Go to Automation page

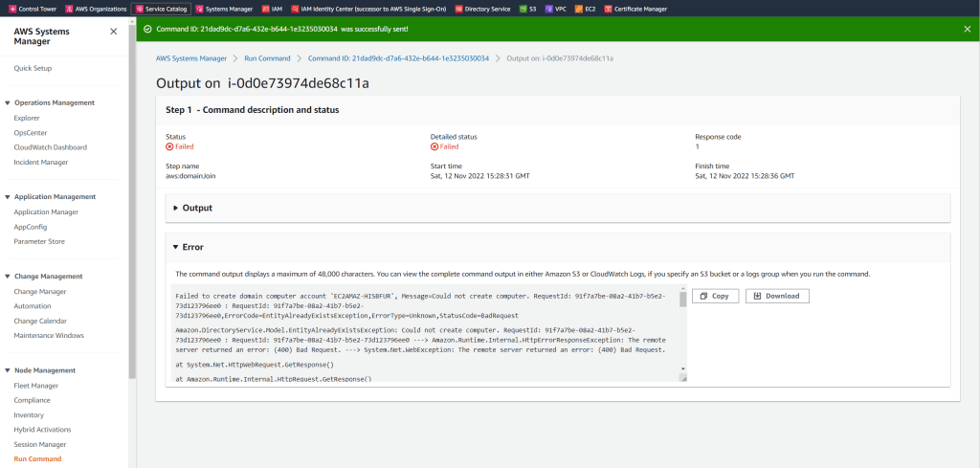click(x=33, y=306)
